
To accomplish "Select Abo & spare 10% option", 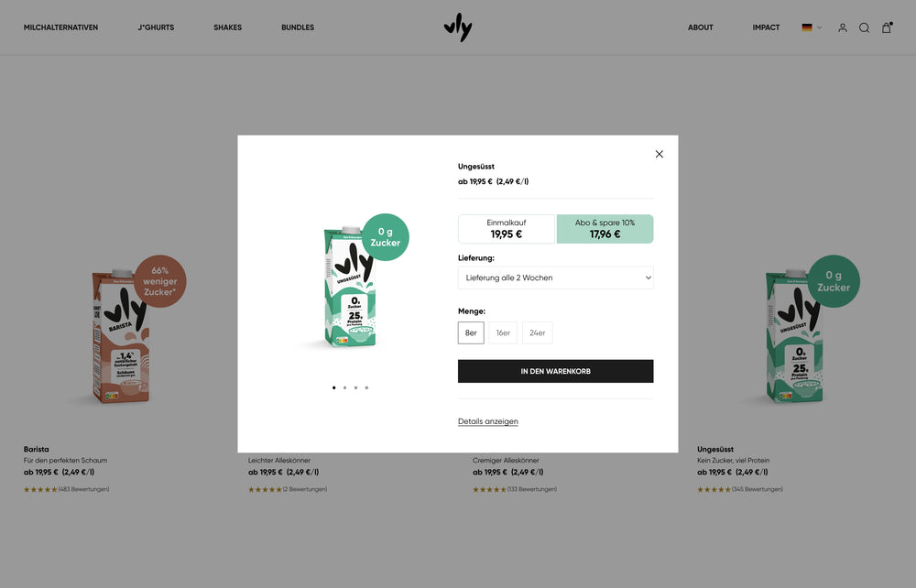I will (605, 229).
